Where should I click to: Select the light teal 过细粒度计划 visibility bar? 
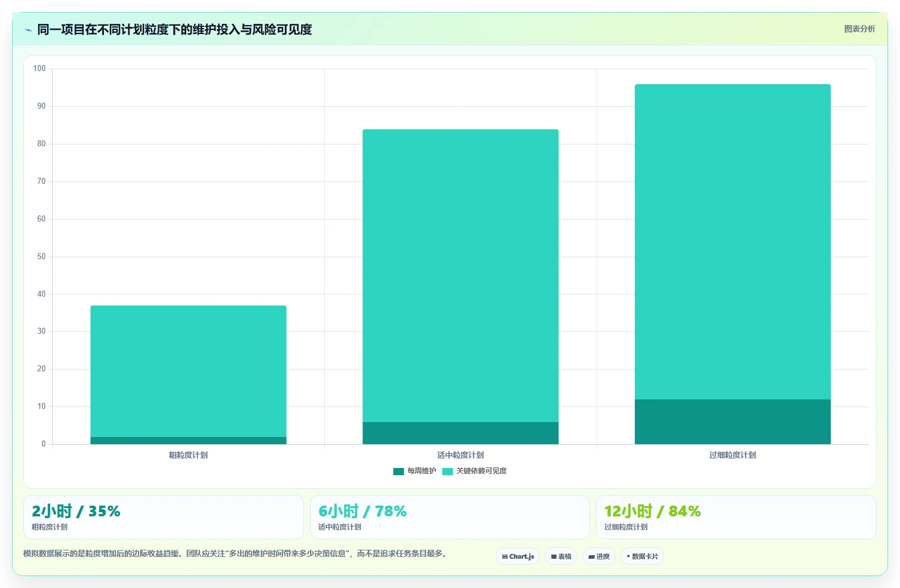click(x=733, y=242)
